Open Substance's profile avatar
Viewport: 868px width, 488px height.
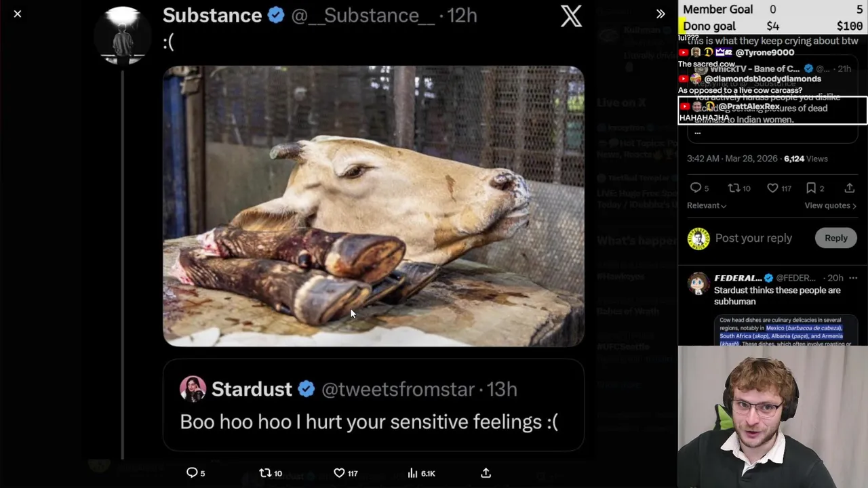(x=123, y=35)
